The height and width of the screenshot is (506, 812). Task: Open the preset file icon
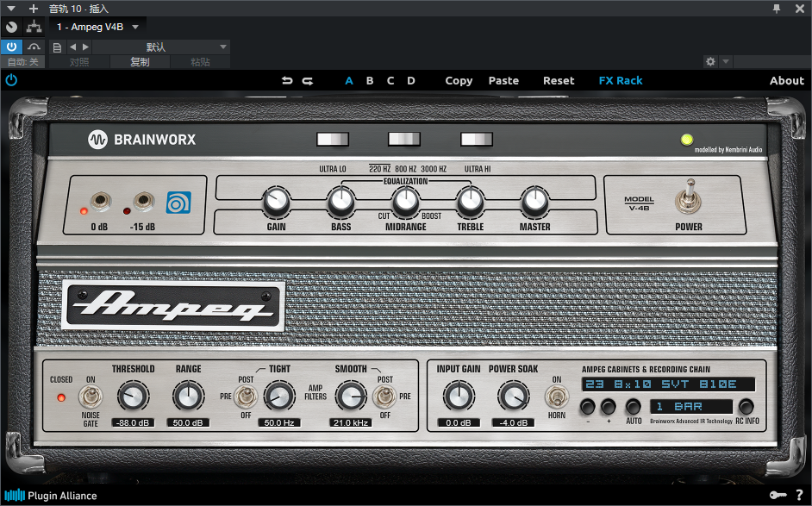point(58,47)
